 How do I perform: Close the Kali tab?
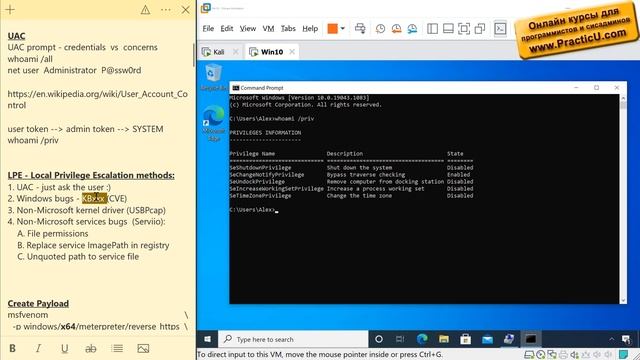pyautogui.click(x=236, y=52)
